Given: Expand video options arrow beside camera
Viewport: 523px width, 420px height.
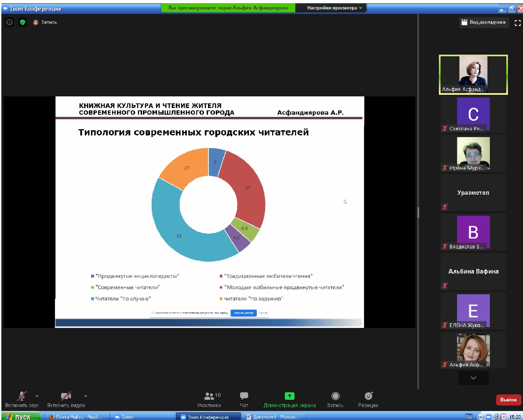Looking at the screenshot, I should (x=86, y=396).
